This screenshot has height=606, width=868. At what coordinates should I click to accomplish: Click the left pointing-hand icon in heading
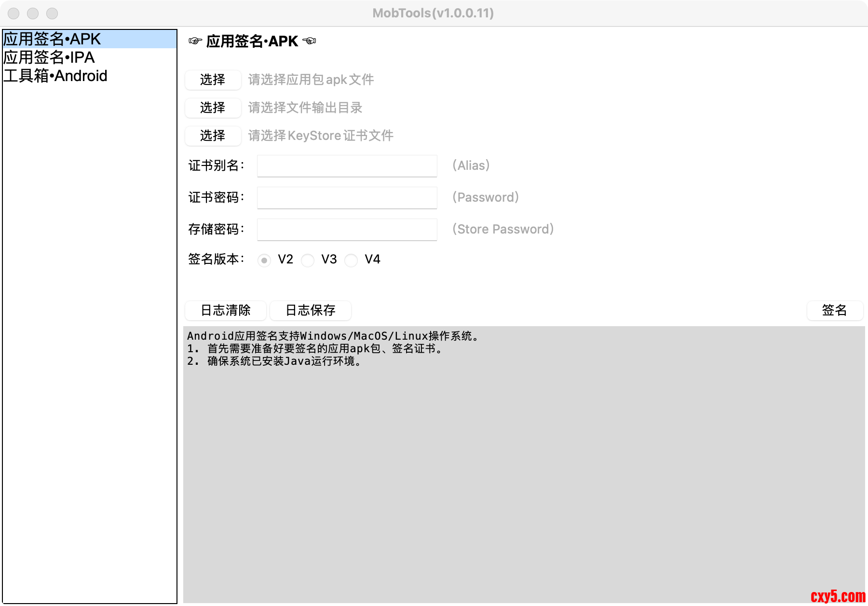(x=195, y=41)
